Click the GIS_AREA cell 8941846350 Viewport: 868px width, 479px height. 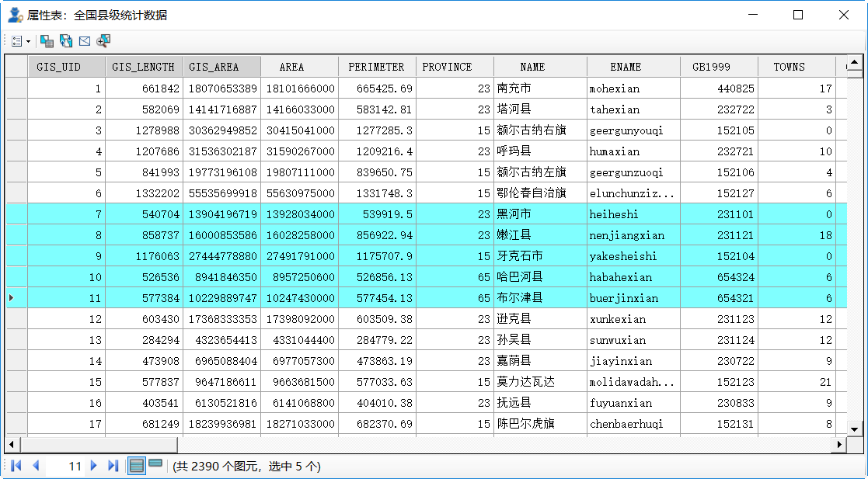(222, 277)
